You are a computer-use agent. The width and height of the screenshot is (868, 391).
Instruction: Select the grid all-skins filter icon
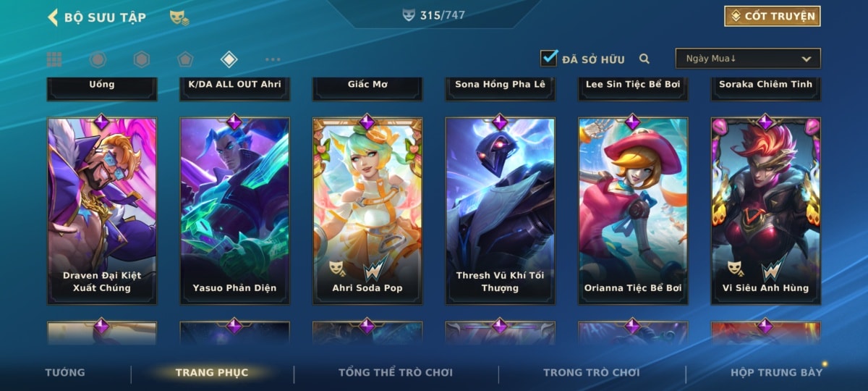click(x=54, y=59)
